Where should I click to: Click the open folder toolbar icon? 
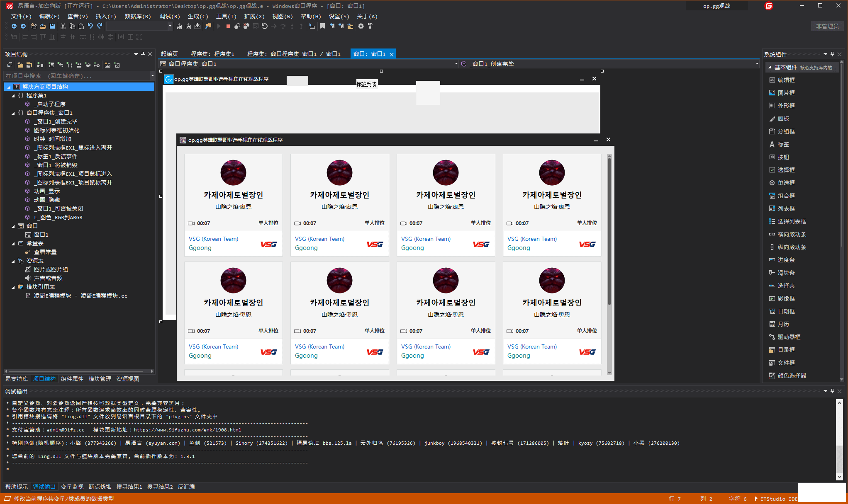[x=43, y=26]
